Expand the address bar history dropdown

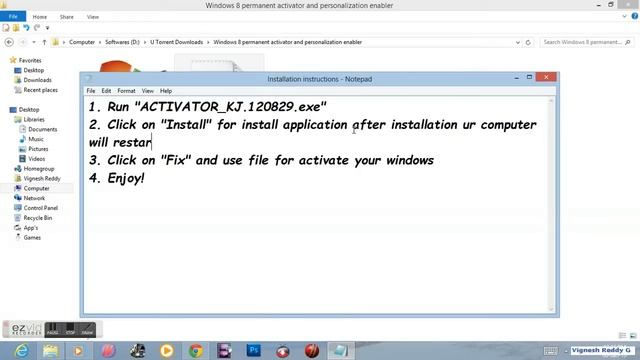(518, 42)
